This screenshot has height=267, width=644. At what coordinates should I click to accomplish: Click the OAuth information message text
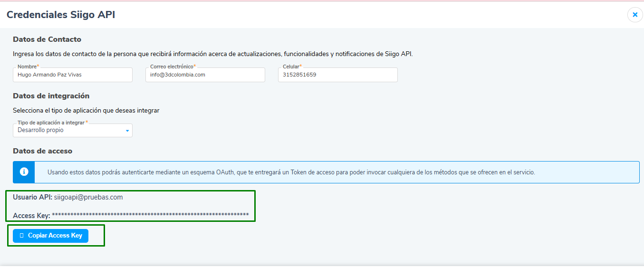coord(291,172)
